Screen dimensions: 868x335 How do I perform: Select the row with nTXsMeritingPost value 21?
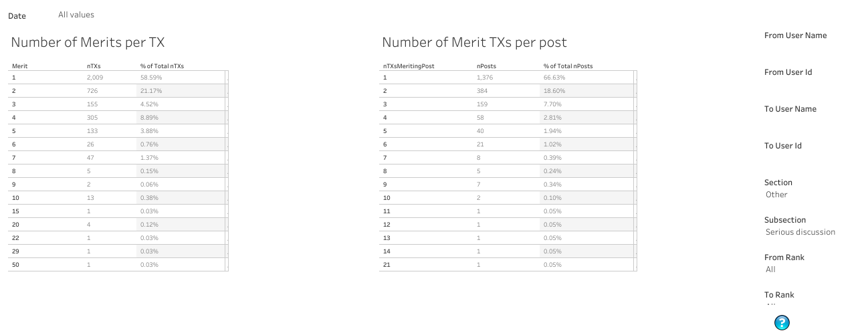coord(508,265)
